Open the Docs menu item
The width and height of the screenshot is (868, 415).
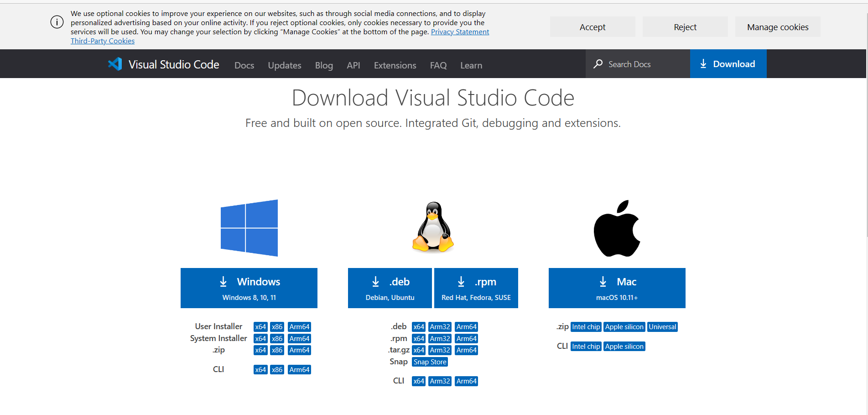tap(244, 65)
